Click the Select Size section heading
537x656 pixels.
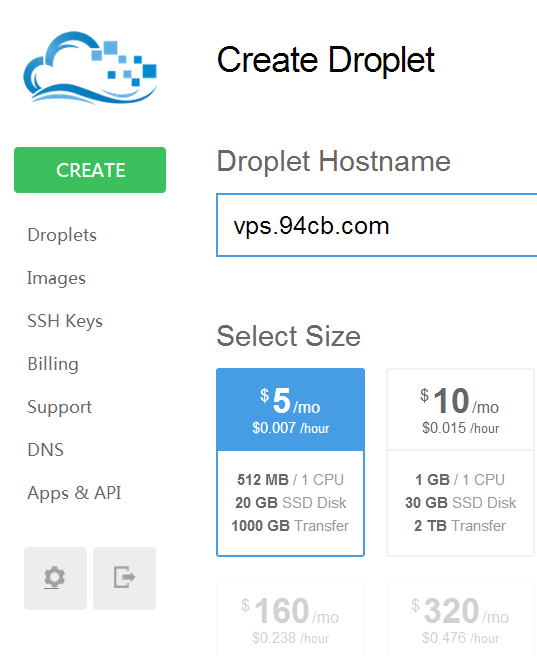(289, 336)
